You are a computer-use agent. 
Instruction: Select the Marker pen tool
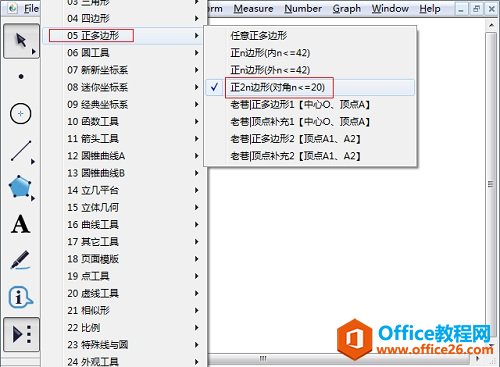coord(20,260)
